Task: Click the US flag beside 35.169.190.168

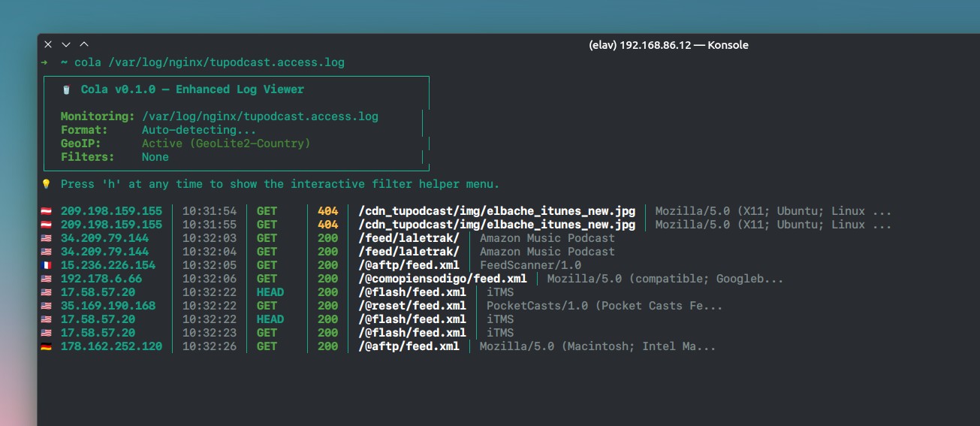Action: [47, 306]
